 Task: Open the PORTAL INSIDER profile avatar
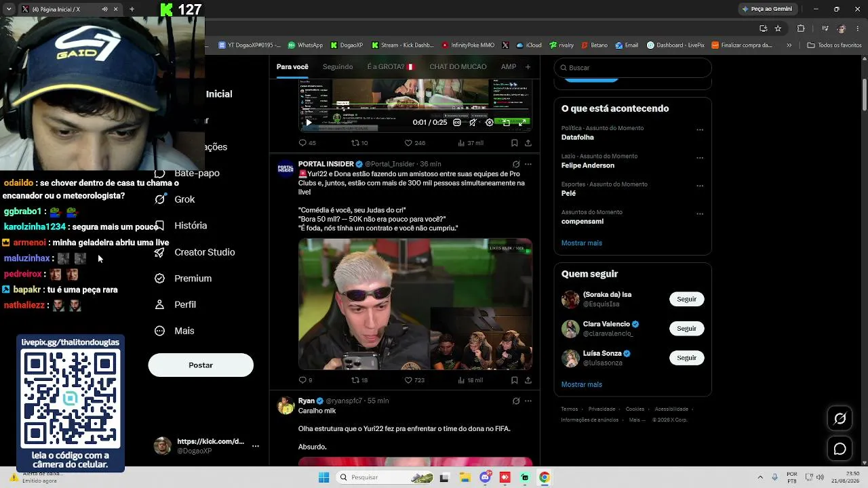point(286,168)
